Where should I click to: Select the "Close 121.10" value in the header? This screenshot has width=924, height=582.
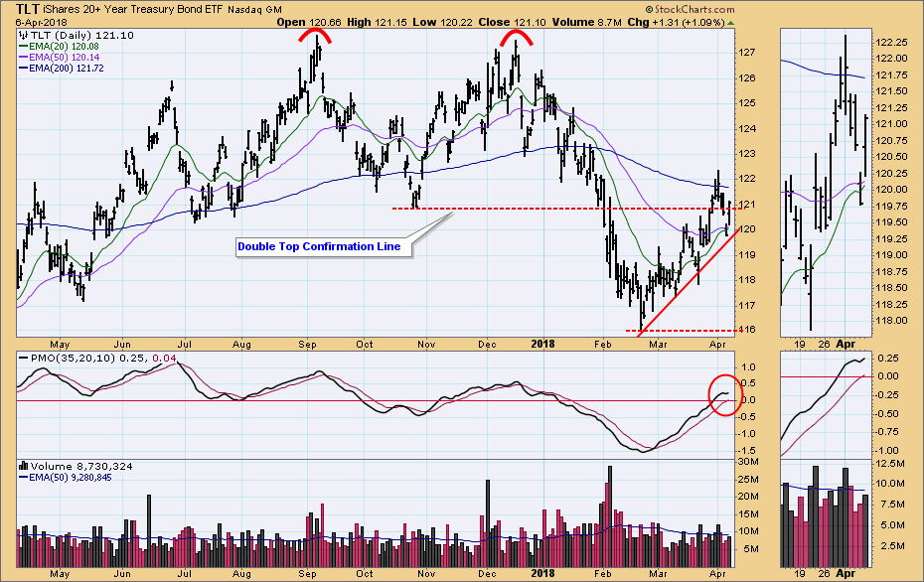(x=511, y=23)
